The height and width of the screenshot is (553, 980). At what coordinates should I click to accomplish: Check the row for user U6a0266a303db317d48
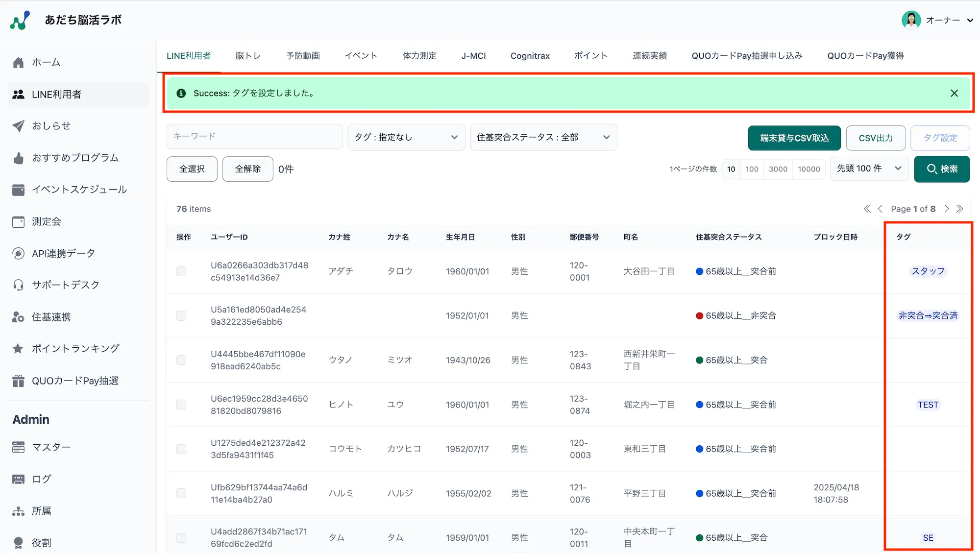pos(181,271)
